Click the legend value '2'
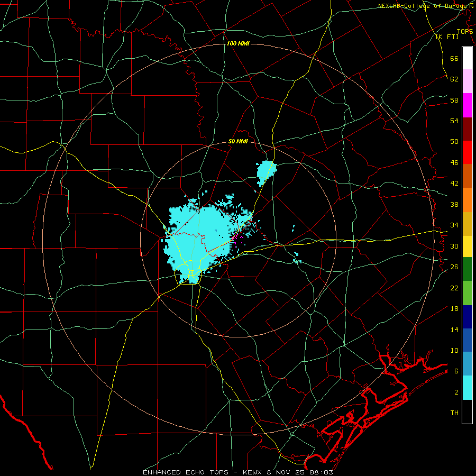Viewport: 476px width, 476px height. click(456, 392)
